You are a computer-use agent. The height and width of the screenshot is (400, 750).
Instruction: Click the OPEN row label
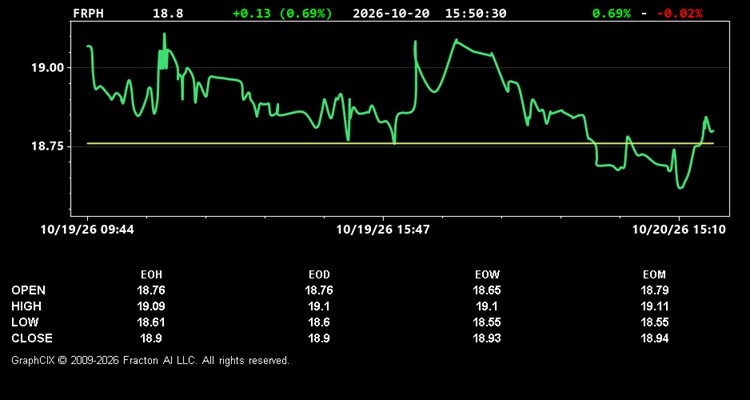point(29,290)
